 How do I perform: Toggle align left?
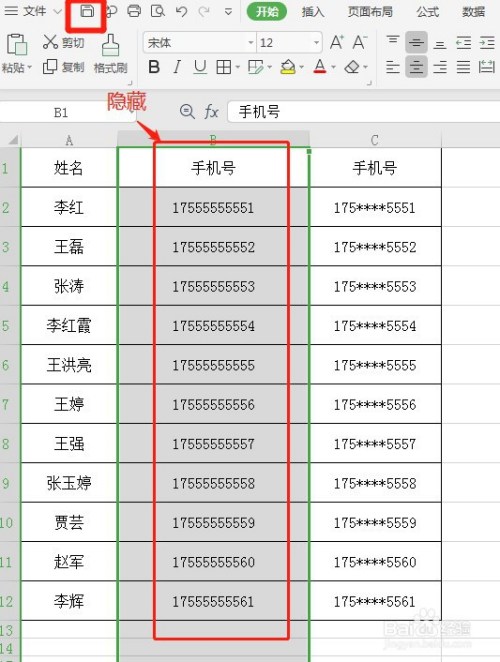393,67
